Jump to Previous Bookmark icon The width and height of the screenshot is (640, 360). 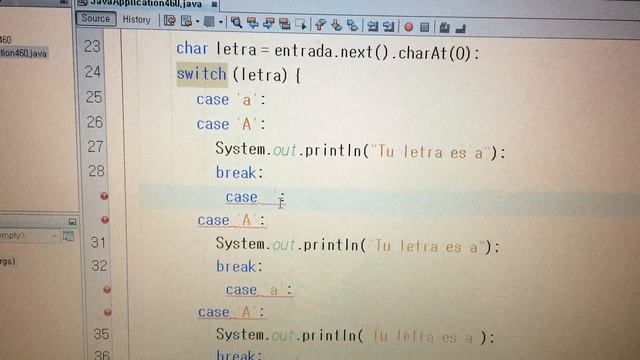point(320,24)
